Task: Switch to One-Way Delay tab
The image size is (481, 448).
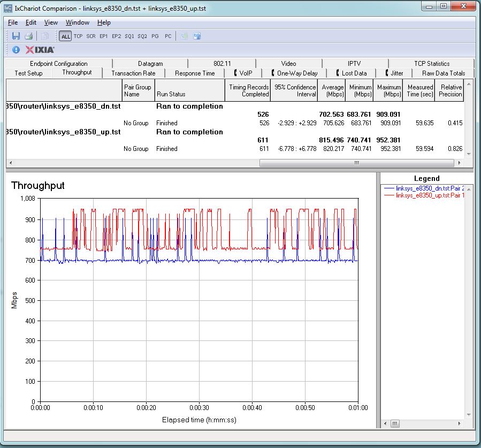Action: coord(294,73)
